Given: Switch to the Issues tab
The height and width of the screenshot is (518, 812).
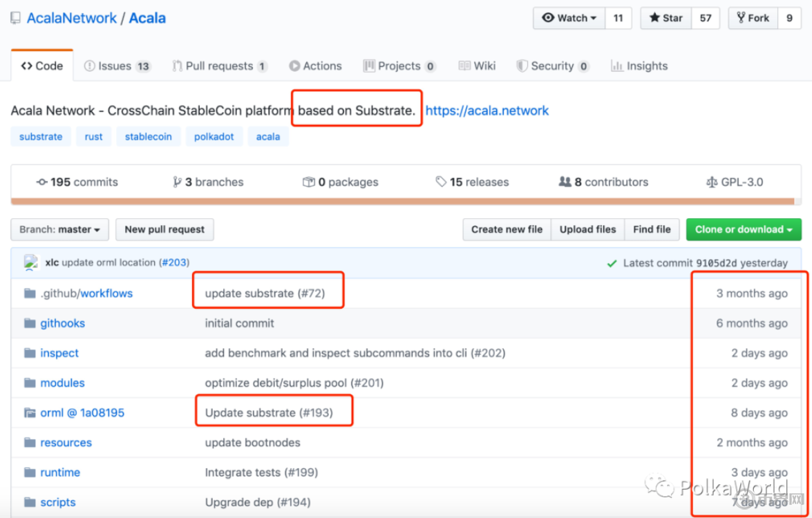Looking at the screenshot, I should click(116, 66).
